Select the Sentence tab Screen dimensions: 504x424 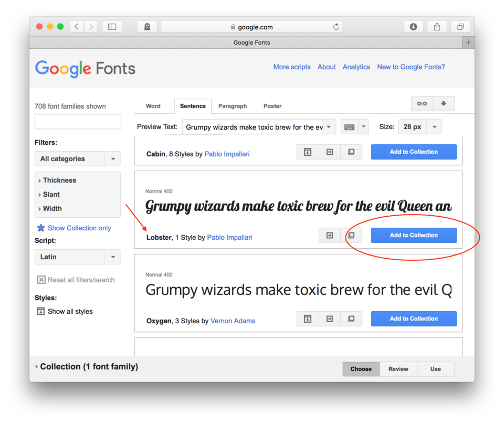point(193,106)
